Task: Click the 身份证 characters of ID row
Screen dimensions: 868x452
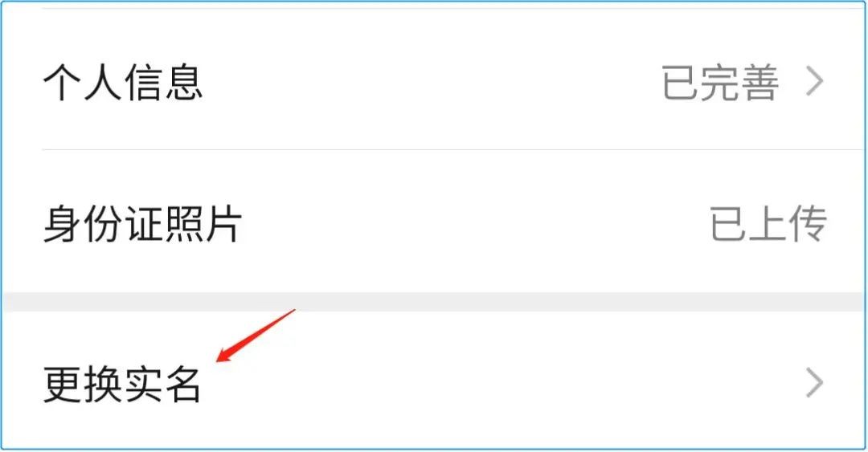Action: [103, 224]
